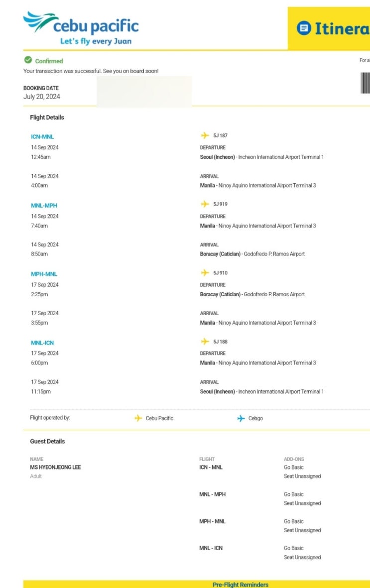Screen dimensions: 370x588
Task: Click the guest name MS HYEONJEONG LEE
Action: click(x=55, y=467)
